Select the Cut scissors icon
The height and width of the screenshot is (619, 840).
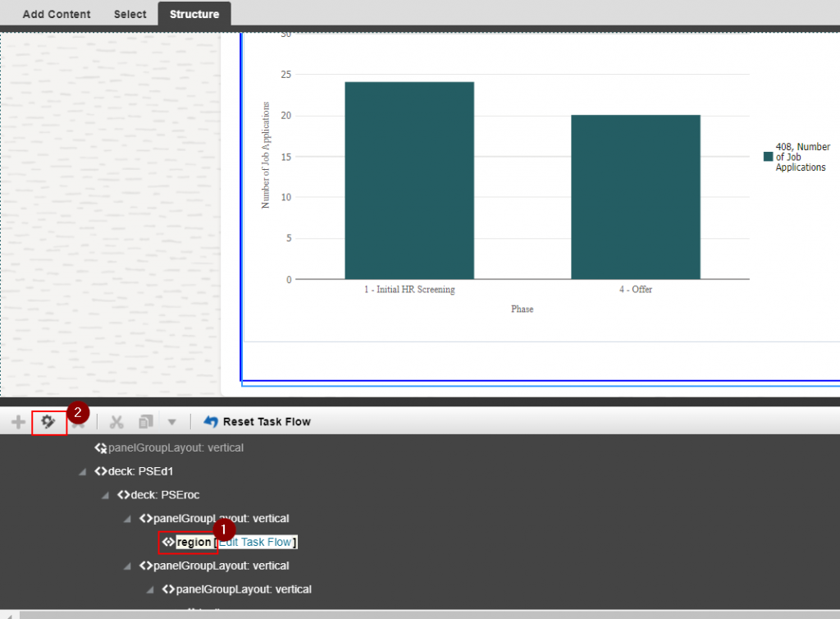(116, 421)
